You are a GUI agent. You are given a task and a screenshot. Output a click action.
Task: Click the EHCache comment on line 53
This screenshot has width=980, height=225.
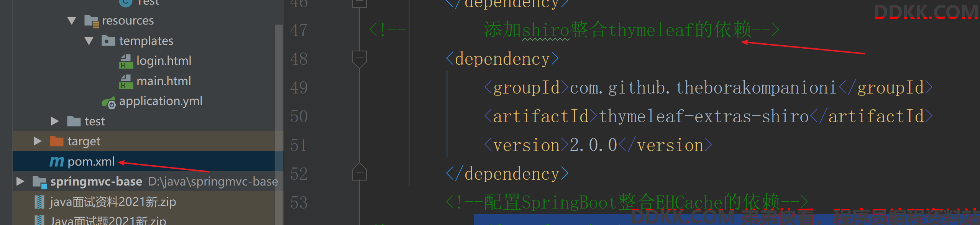tap(627, 202)
